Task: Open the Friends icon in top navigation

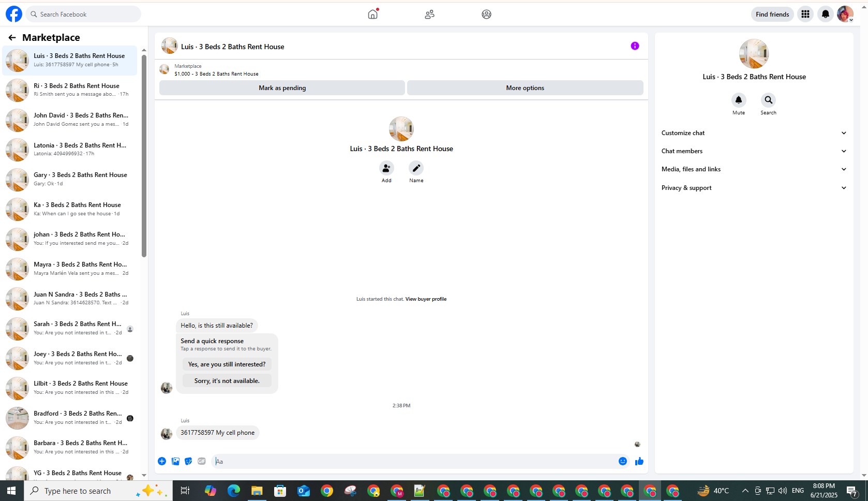Action: point(430,14)
